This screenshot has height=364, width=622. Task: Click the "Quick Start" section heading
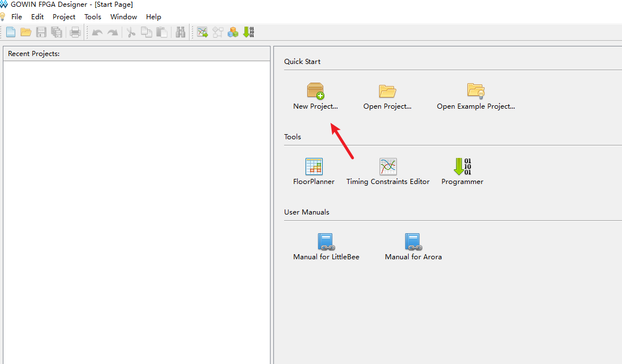pos(302,62)
